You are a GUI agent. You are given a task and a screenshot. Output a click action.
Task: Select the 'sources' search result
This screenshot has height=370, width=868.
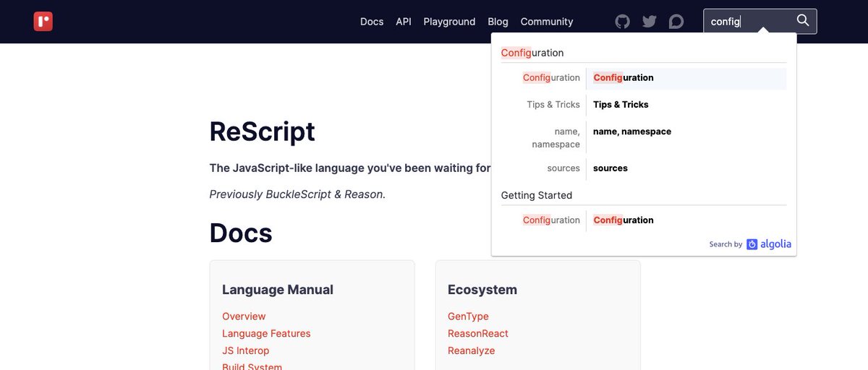pyautogui.click(x=644, y=168)
